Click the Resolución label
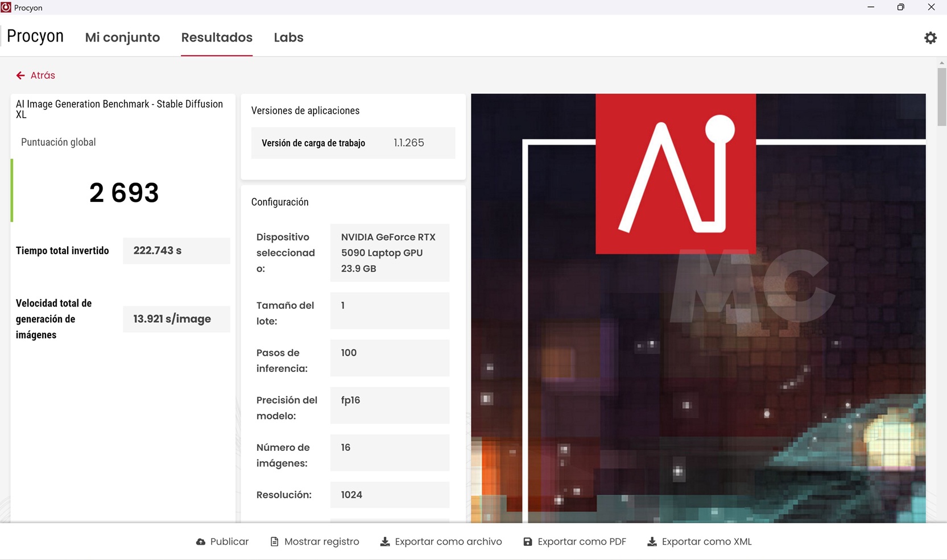947x560 pixels. [284, 495]
